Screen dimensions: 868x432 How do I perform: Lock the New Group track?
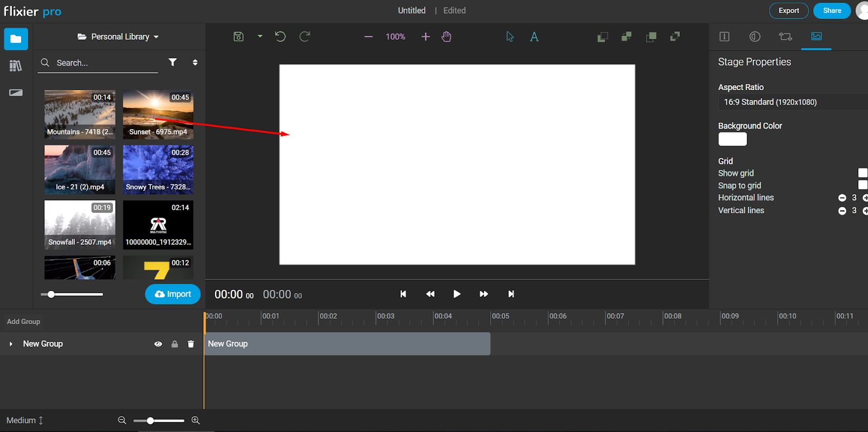pos(175,344)
